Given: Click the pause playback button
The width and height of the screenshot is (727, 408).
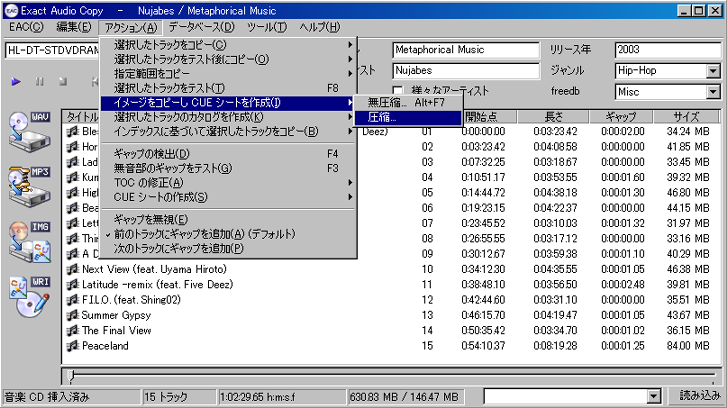Looking at the screenshot, I should point(39,82).
